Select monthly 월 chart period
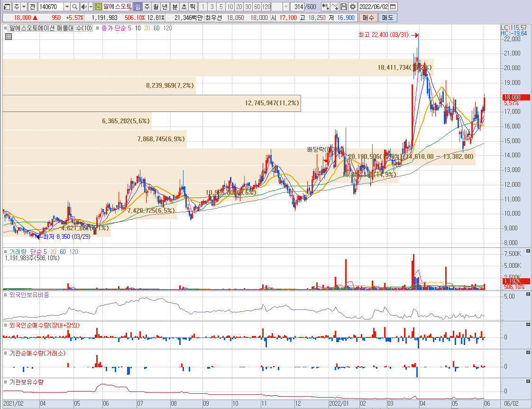The height and width of the screenshot is (409, 532). pos(156,7)
